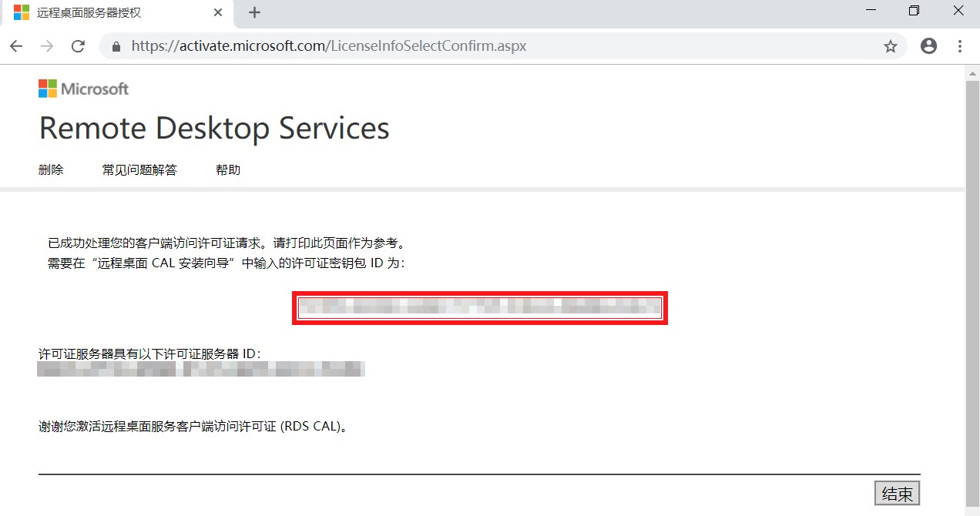Reload the current page
Image resolution: width=980 pixels, height=516 pixels.
(78, 46)
